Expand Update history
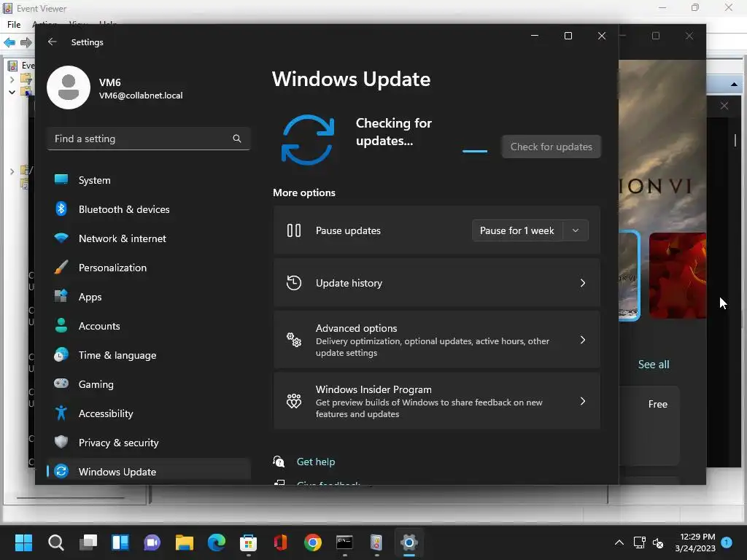This screenshot has width=747, height=560. point(437,283)
